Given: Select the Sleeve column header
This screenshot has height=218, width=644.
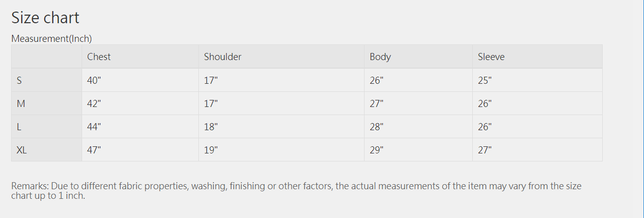Looking at the screenshot, I should click(537, 57).
